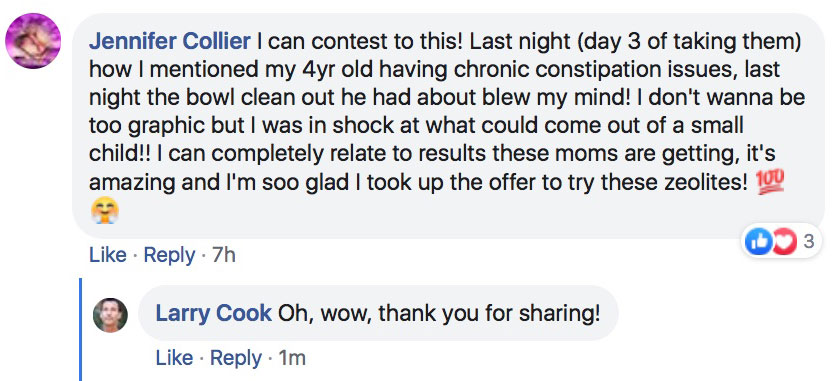Open the 7h timestamp on Jennifer's comment
The image size is (838, 381).
click(x=223, y=255)
